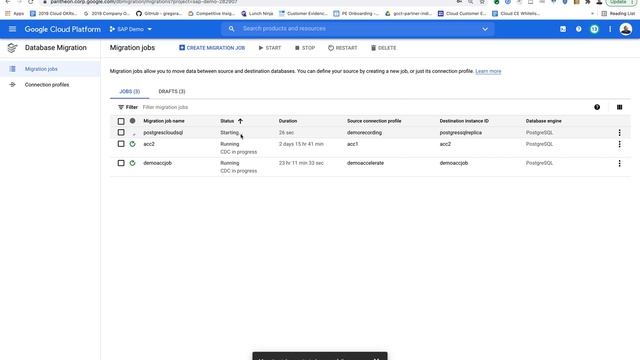Click the DELETE button
Screen dimensions: 640x360
(x=383, y=48)
